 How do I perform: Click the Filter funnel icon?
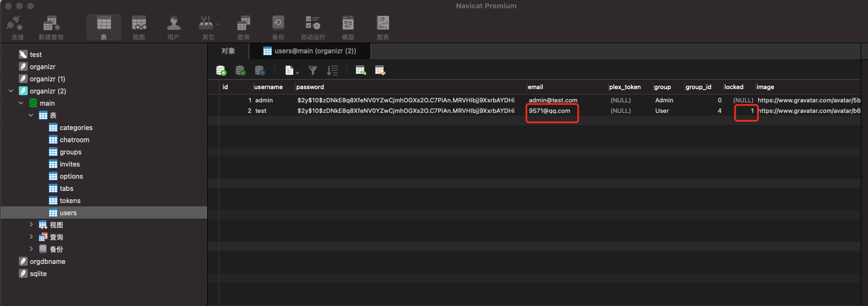tap(313, 70)
